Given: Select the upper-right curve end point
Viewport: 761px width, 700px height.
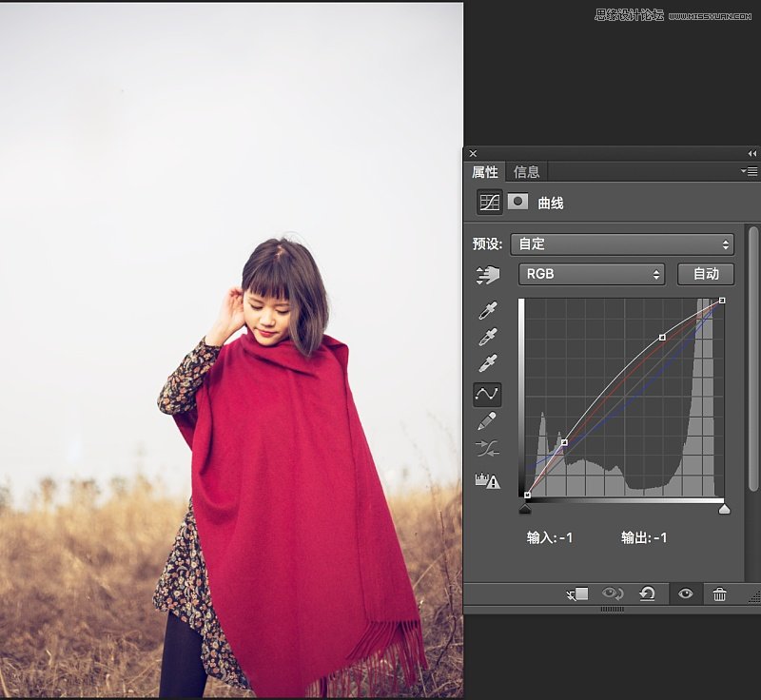Looking at the screenshot, I should coord(722,301).
